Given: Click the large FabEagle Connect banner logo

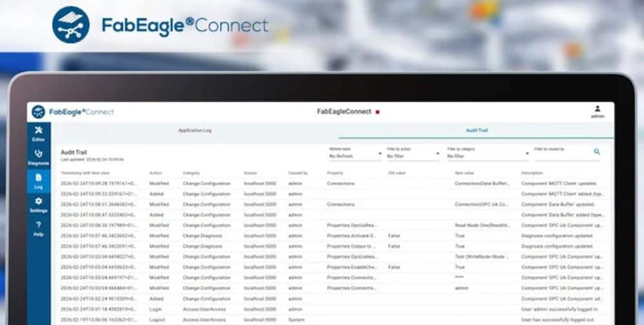Looking at the screenshot, I should 160,24.
